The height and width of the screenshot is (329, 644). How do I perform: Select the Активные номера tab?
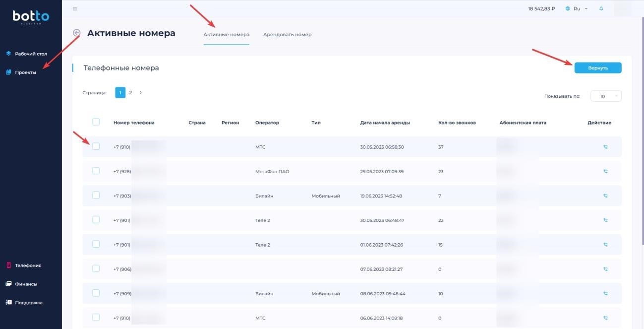point(226,35)
